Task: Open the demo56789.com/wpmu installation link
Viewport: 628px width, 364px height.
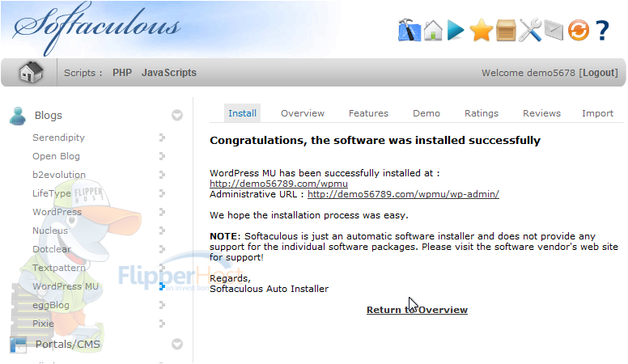Action: [x=278, y=184]
